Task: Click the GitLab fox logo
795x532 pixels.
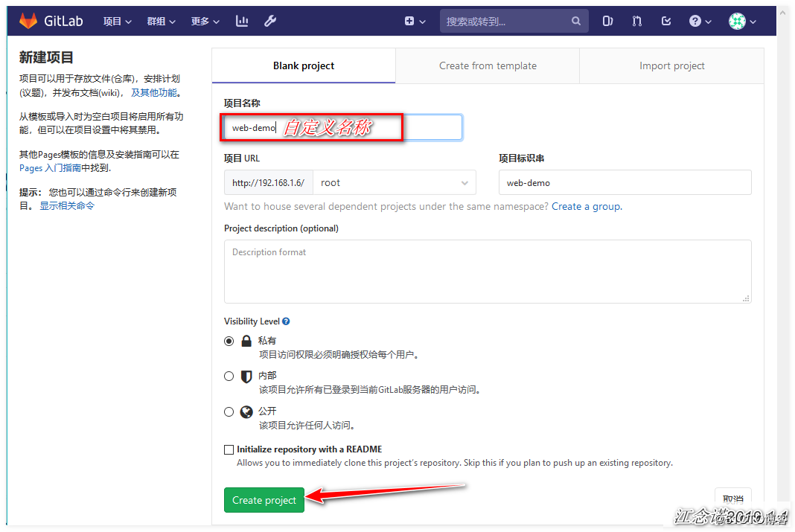Action: [28, 21]
